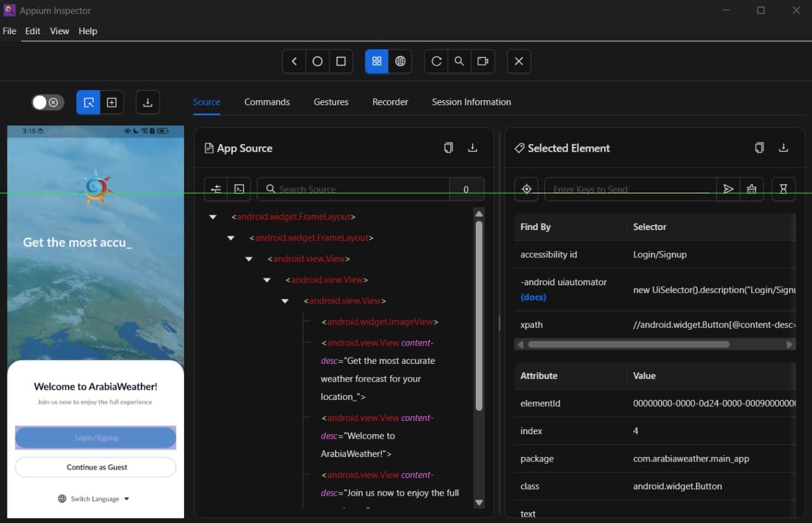The height and width of the screenshot is (523, 812).
Task: Click the magnifier inside Search Source
Action: pyautogui.click(x=271, y=189)
